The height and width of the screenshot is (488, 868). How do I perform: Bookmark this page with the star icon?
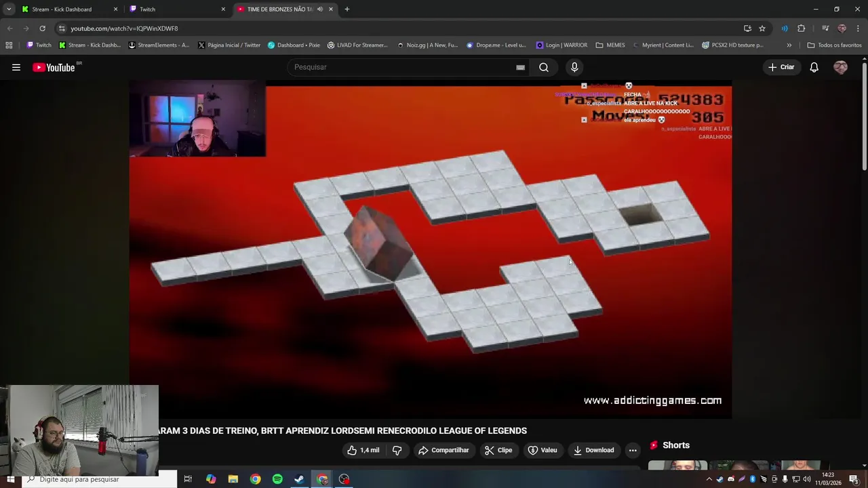[762, 28]
